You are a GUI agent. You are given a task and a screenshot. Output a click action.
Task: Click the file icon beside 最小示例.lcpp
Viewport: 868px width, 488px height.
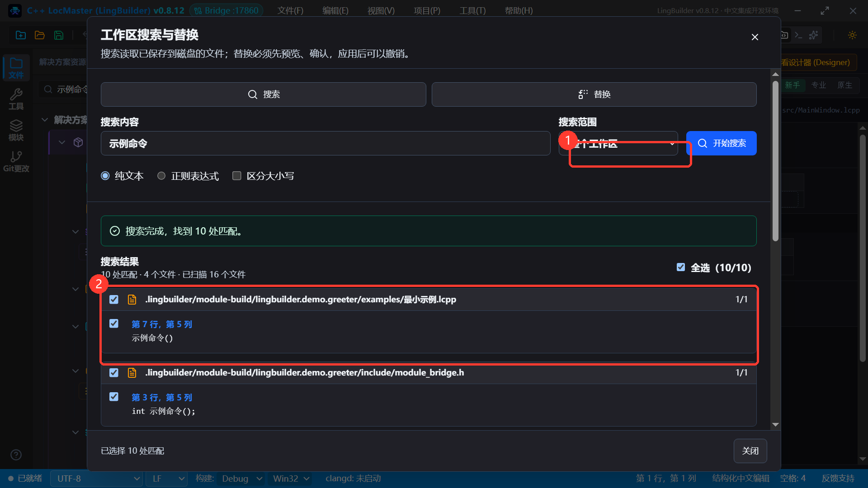coord(132,300)
